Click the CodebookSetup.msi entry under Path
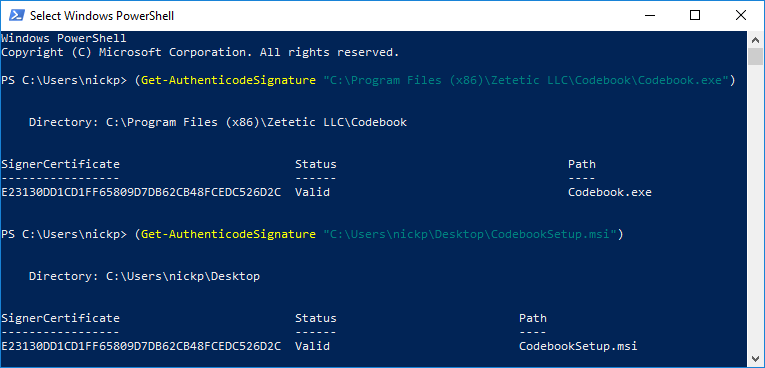 (578, 347)
